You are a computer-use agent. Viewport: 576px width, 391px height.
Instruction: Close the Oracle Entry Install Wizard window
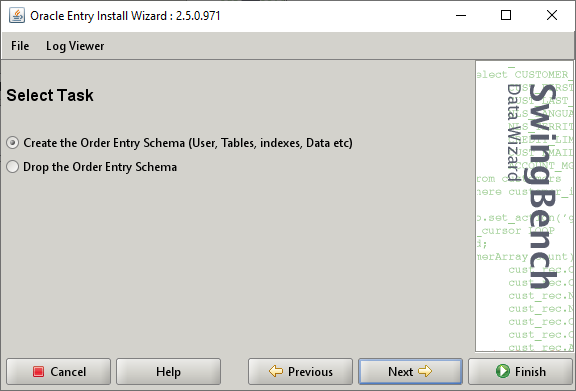pyautogui.click(x=552, y=15)
